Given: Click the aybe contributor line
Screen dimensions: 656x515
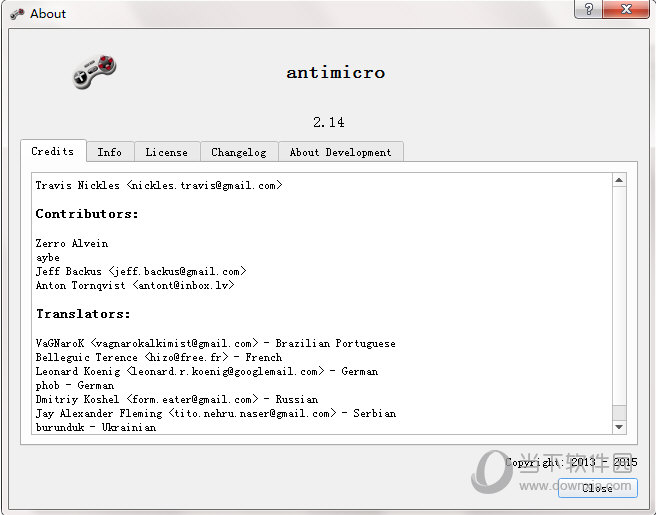Looking at the screenshot, I should pyautogui.click(x=48, y=258).
